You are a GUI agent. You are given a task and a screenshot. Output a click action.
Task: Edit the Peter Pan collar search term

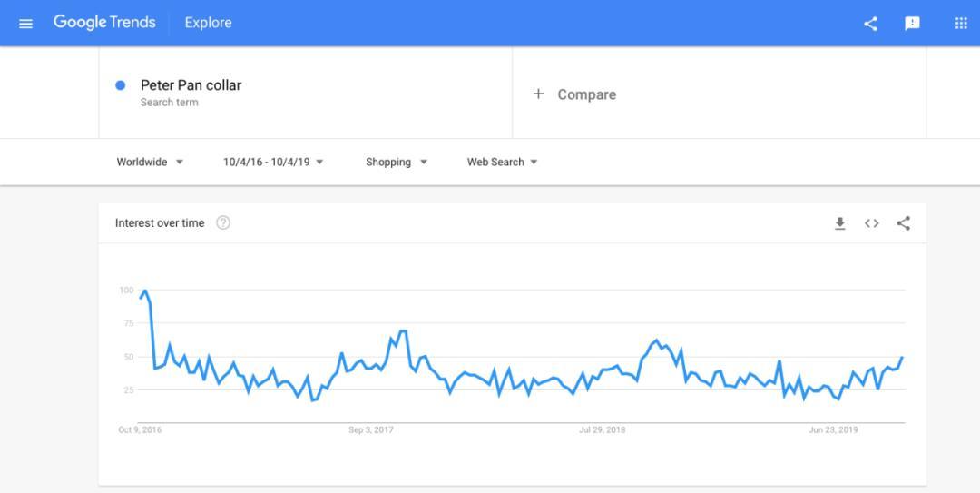pos(191,85)
